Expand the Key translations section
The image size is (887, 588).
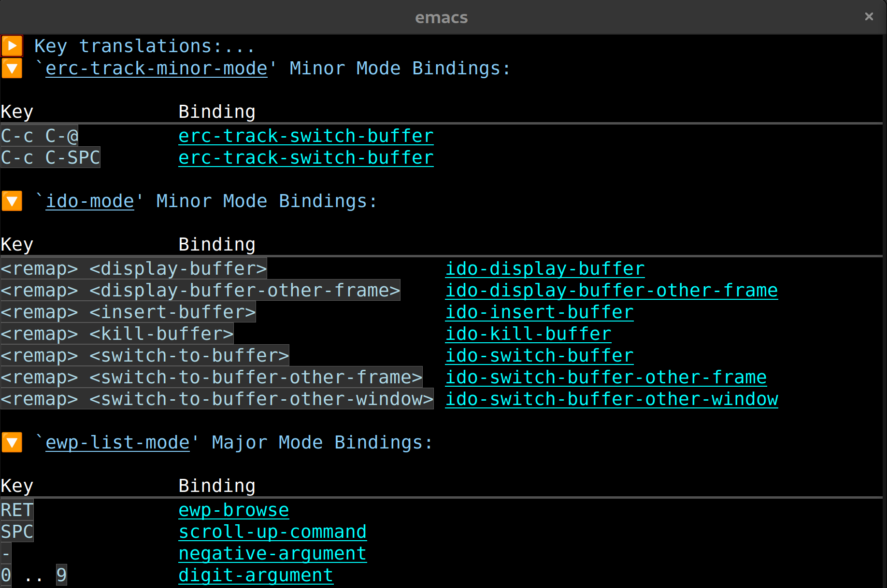(12, 46)
